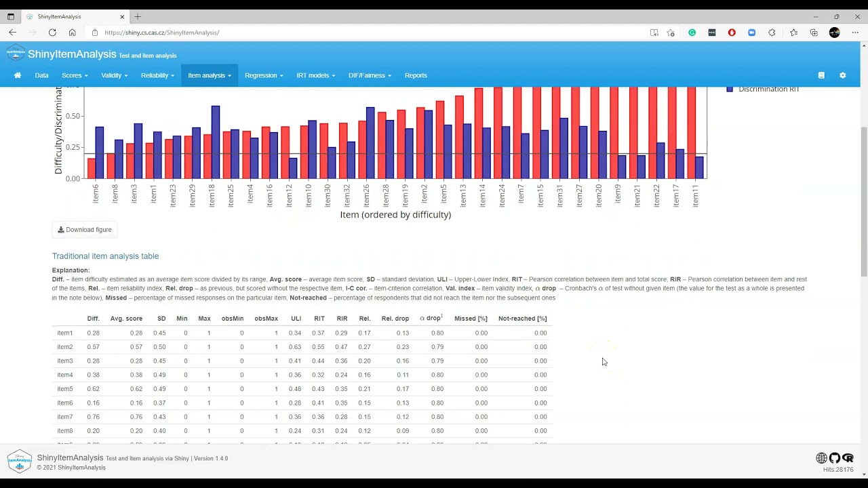
Task: Click the item6 red difficulty bar
Action: (x=92, y=168)
